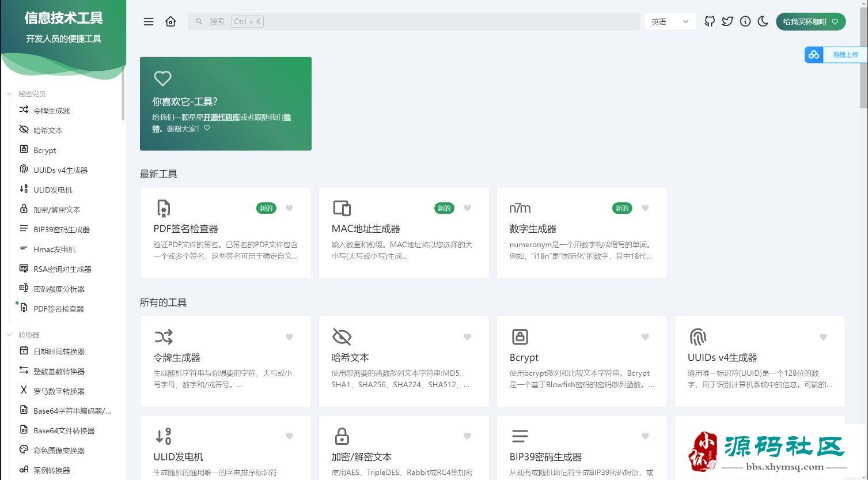The height and width of the screenshot is (480, 868).
Task: Open the n7m 数字生成器 card icon
Action: click(520, 208)
